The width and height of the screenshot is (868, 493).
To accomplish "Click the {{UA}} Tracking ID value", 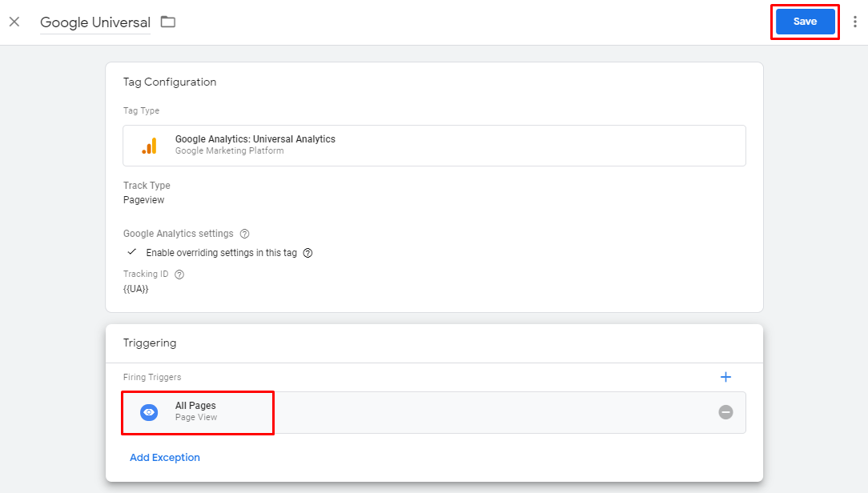I will click(x=135, y=289).
